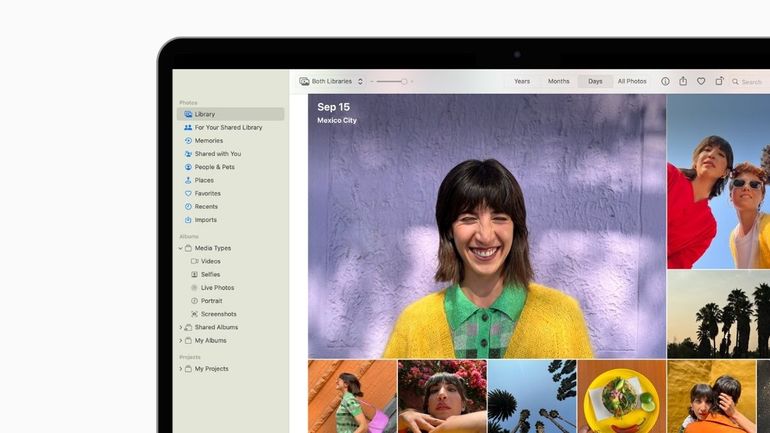Click the Favorites heart icon in sidebar
Image resolution: width=770 pixels, height=433 pixels.
(188, 193)
